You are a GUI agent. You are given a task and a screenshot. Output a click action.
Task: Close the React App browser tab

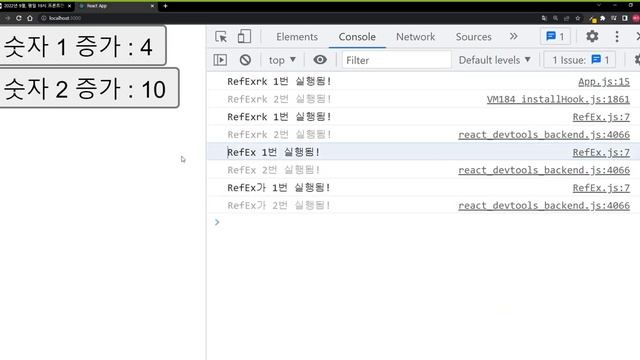click(152, 6)
